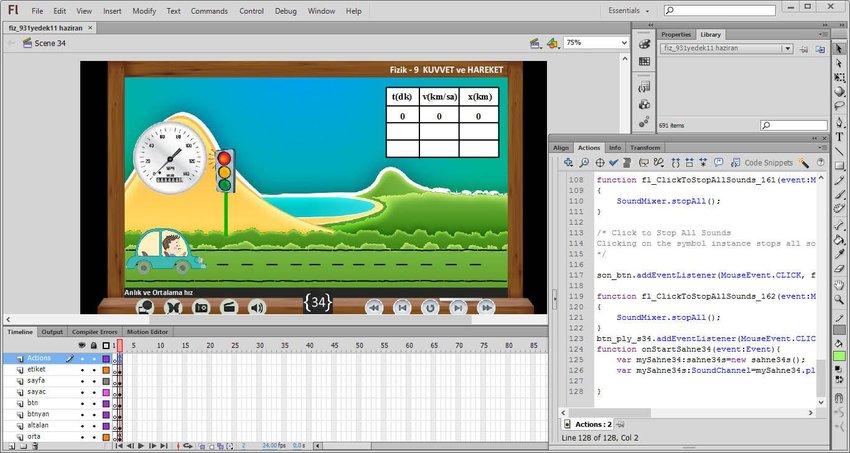Select the Subselection tool
Viewport: 850px width, 453px height.
[839, 63]
